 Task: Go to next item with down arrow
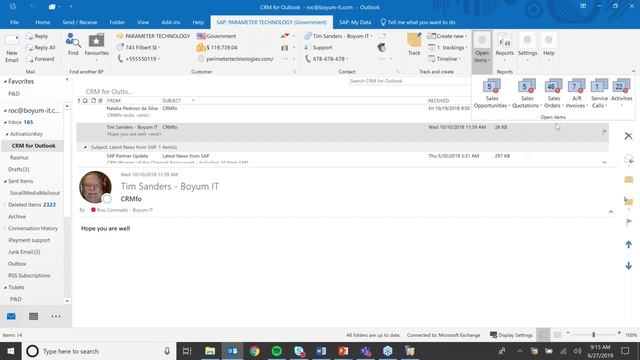[x=629, y=266]
